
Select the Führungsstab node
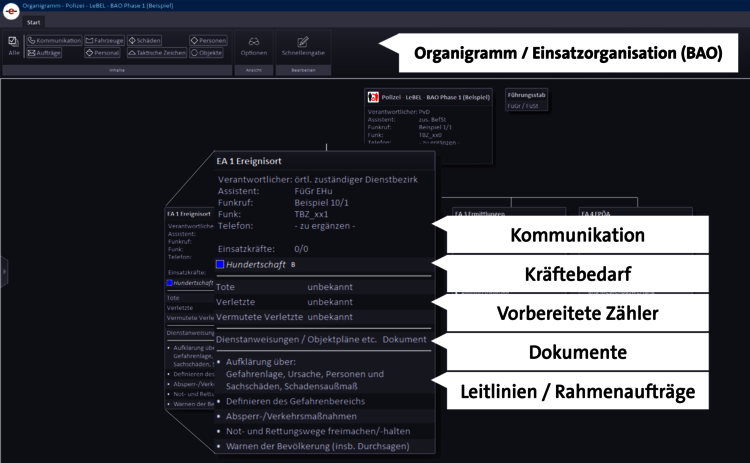coord(526,100)
